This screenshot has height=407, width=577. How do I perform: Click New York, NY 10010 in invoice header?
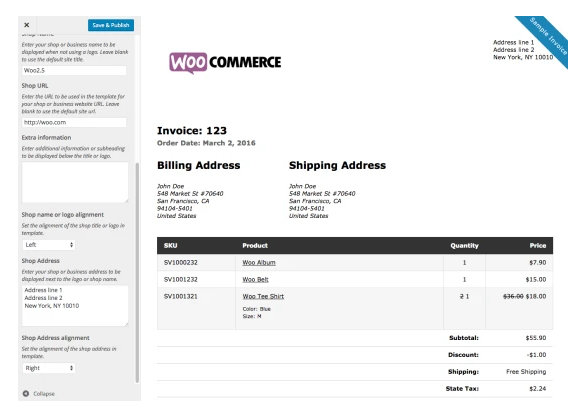pyautogui.click(x=523, y=57)
